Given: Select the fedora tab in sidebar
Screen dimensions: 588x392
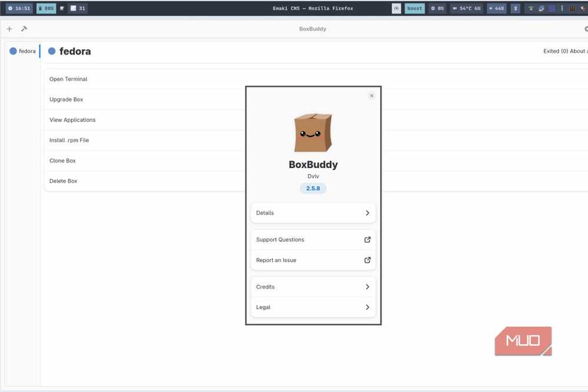Looking at the screenshot, I should pyautogui.click(x=23, y=51).
